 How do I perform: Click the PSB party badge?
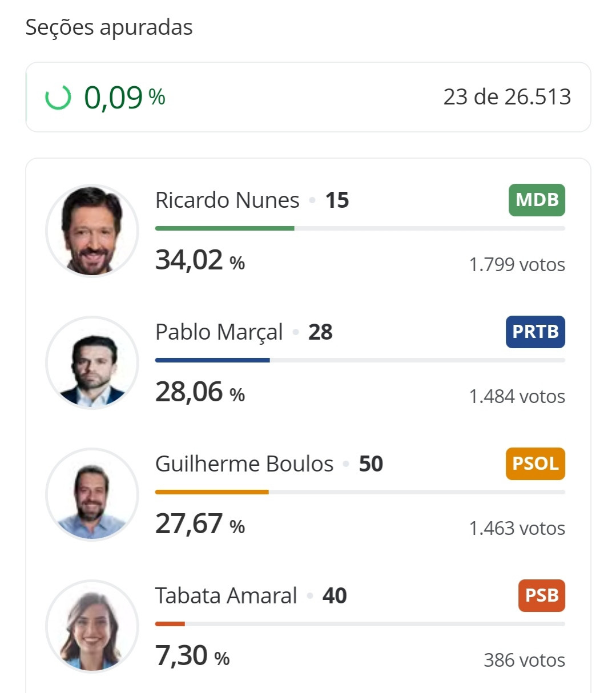point(542,595)
